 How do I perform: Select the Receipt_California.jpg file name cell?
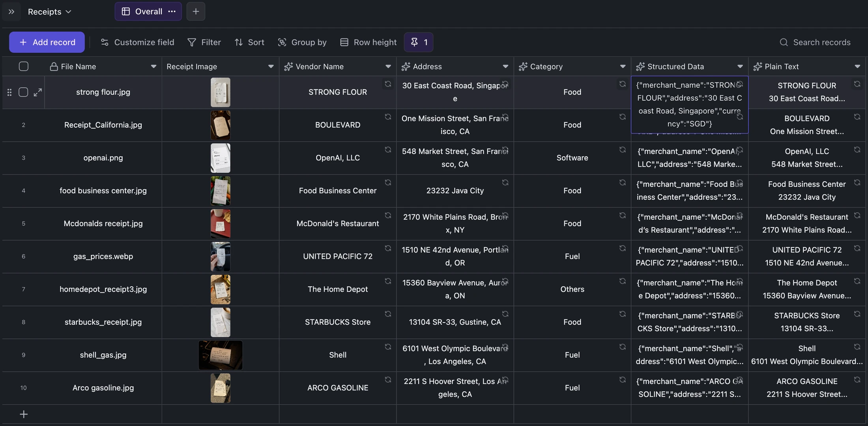(103, 125)
